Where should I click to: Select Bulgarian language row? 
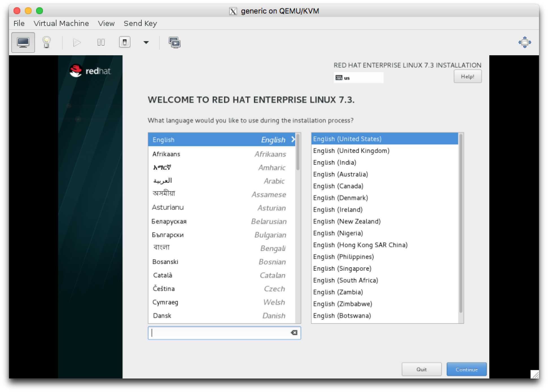pos(222,235)
